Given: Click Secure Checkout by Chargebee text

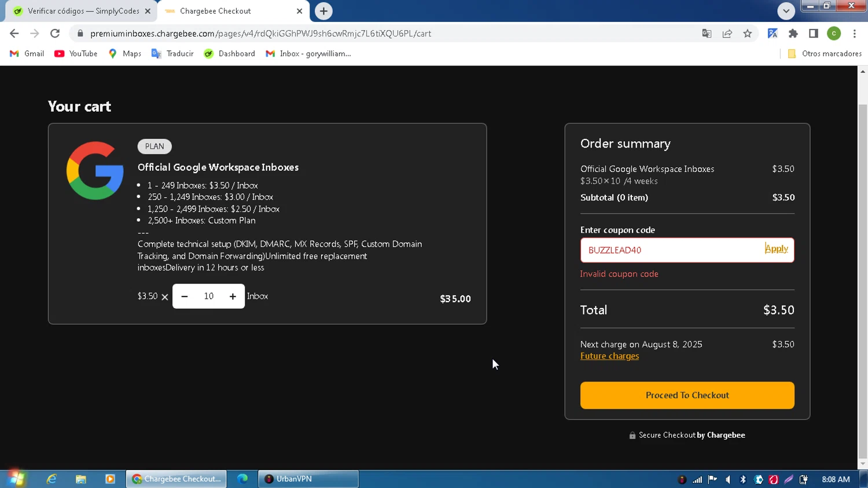Looking at the screenshot, I should tap(692, 435).
